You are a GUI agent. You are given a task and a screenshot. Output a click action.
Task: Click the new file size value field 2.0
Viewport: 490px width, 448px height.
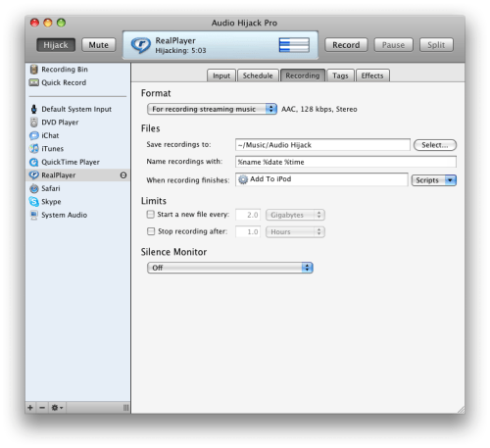(x=248, y=215)
